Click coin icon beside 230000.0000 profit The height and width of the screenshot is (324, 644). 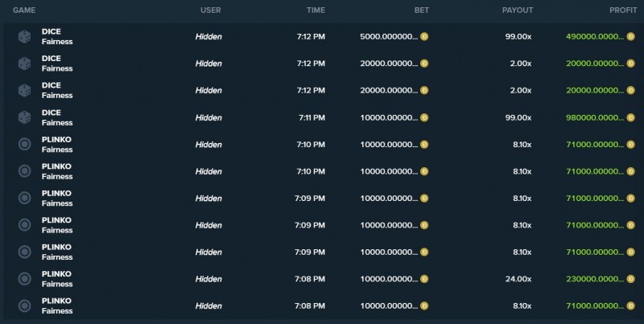click(631, 279)
